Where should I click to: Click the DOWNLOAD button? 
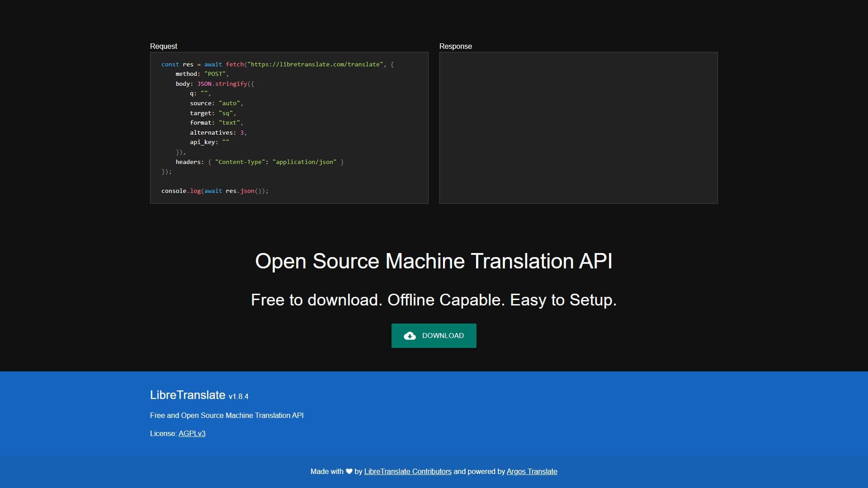coord(434,336)
